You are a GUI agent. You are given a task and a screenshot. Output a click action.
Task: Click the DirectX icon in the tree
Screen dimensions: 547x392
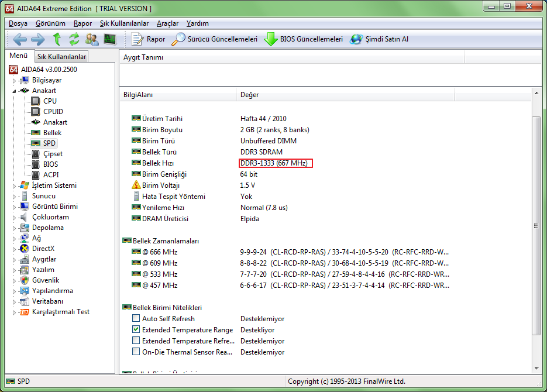click(x=25, y=249)
